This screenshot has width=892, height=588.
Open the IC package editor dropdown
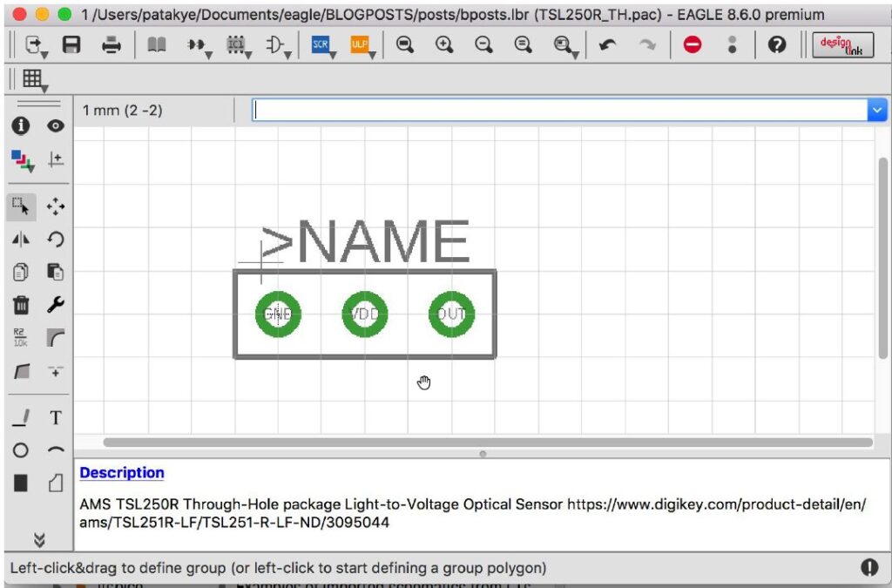tap(239, 45)
